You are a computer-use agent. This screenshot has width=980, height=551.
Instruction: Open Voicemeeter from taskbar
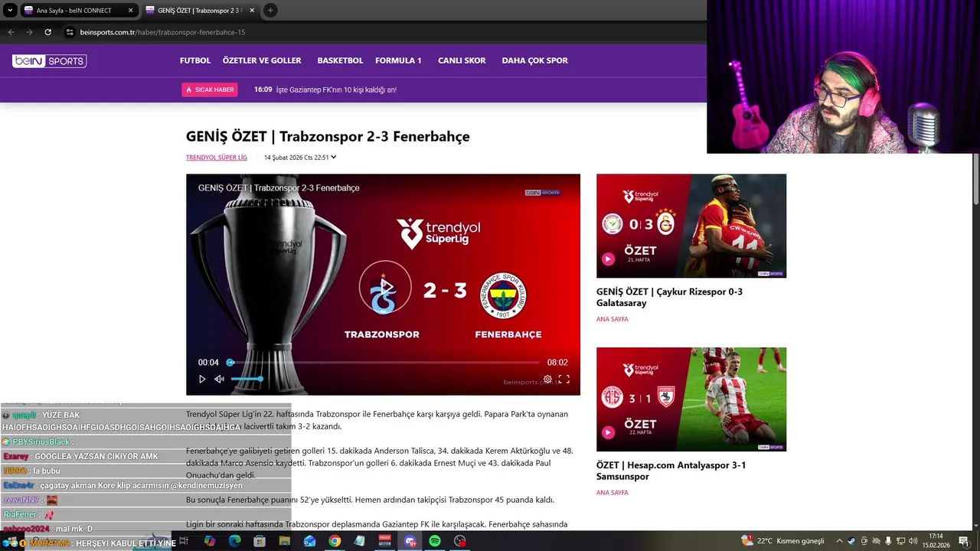(384, 541)
